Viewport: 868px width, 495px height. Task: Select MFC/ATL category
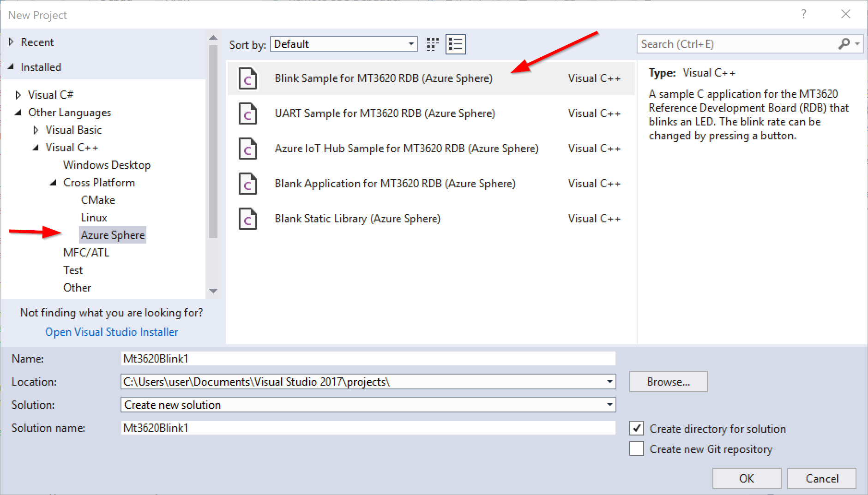tap(86, 253)
